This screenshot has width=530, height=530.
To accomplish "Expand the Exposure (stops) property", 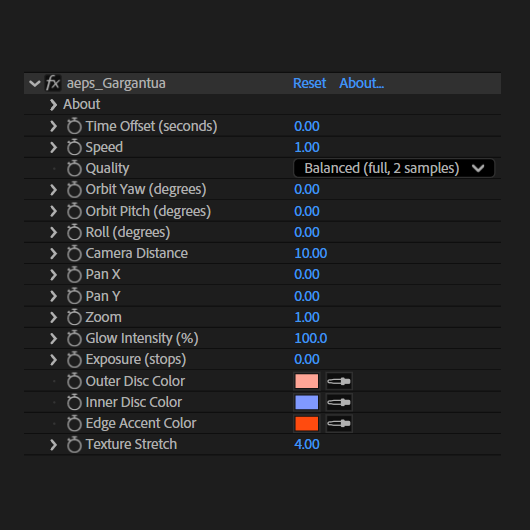I will 53,360.
